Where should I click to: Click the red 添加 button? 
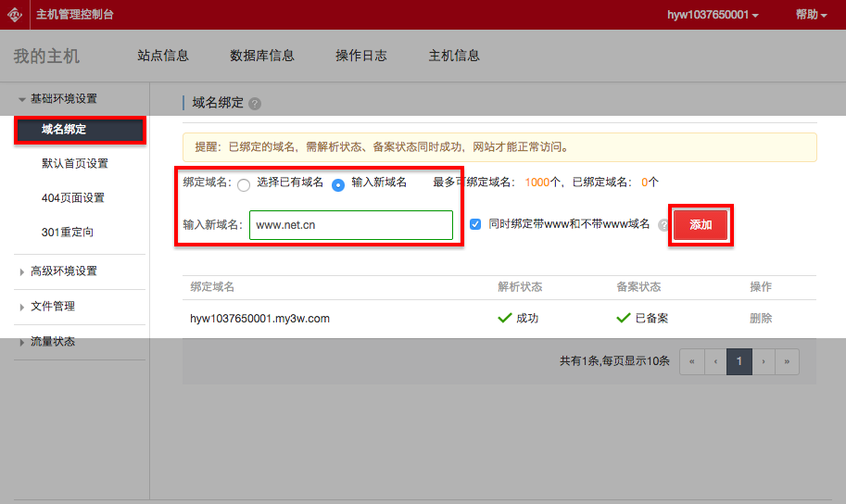[x=701, y=225]
